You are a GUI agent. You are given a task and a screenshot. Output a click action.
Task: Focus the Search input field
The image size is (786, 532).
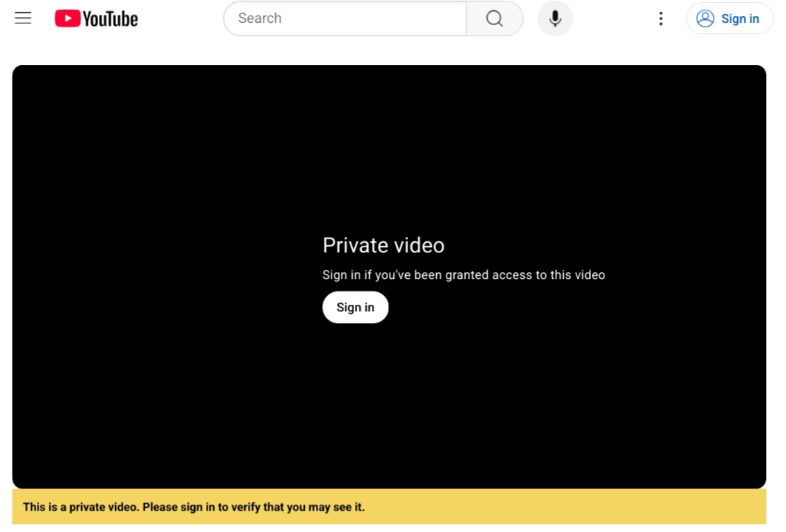pos(345,18)
